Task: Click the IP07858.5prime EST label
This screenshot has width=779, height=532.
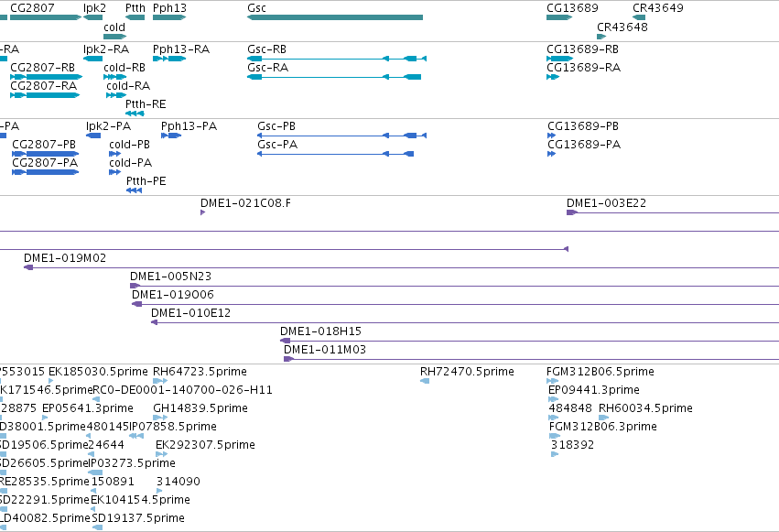Action: coord(173,428)
